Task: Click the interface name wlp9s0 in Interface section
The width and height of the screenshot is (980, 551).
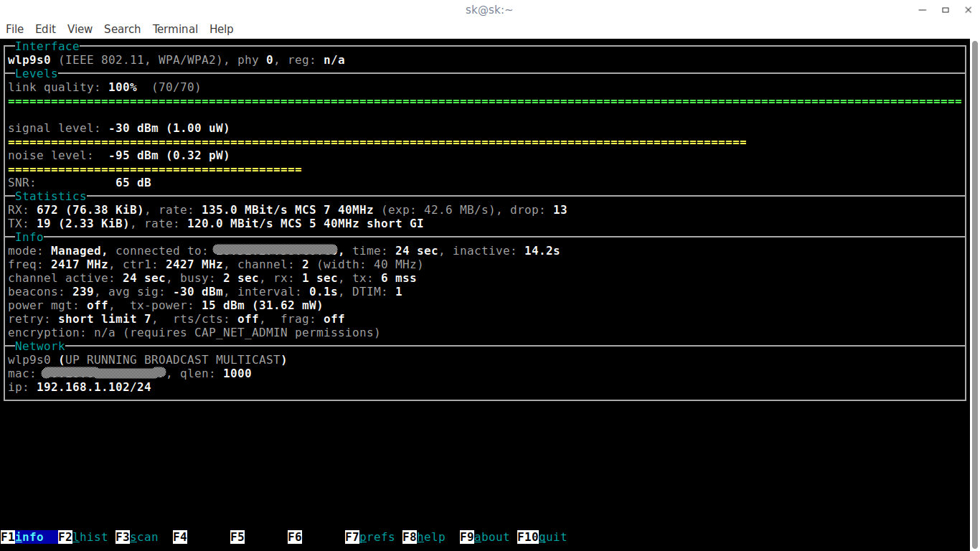Action: (29, 60)
